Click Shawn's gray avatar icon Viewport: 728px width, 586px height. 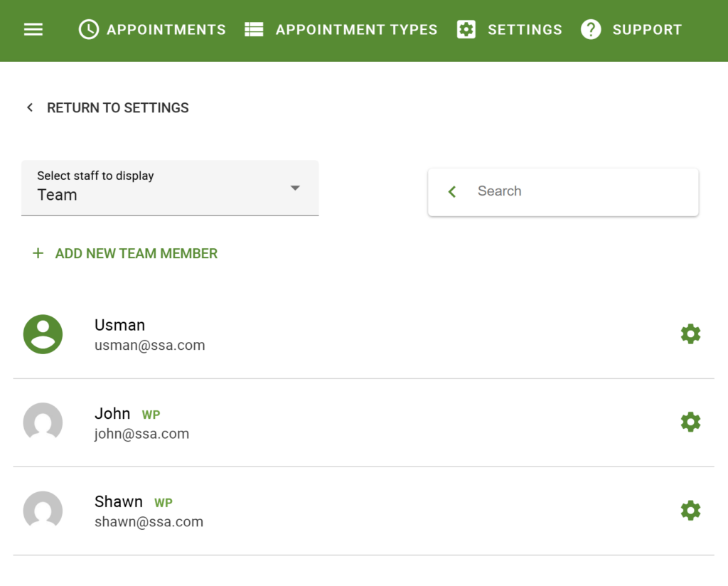point(43,510)
